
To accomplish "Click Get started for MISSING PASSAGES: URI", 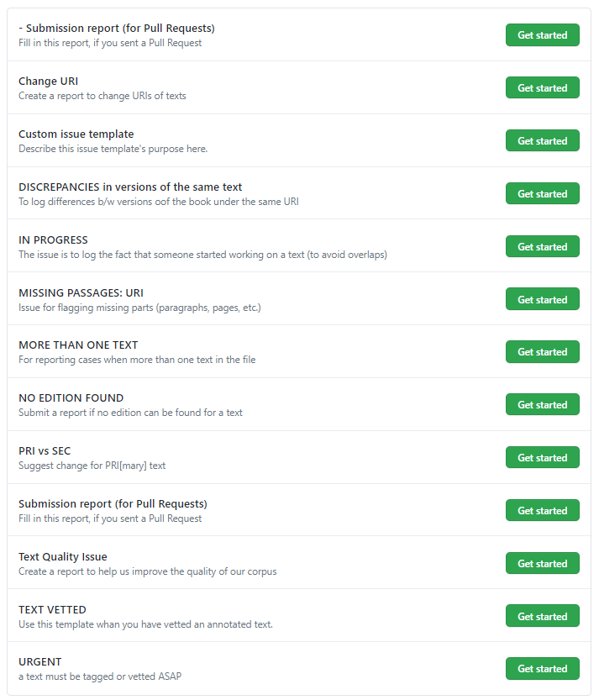I will click(x=542, y=300).
